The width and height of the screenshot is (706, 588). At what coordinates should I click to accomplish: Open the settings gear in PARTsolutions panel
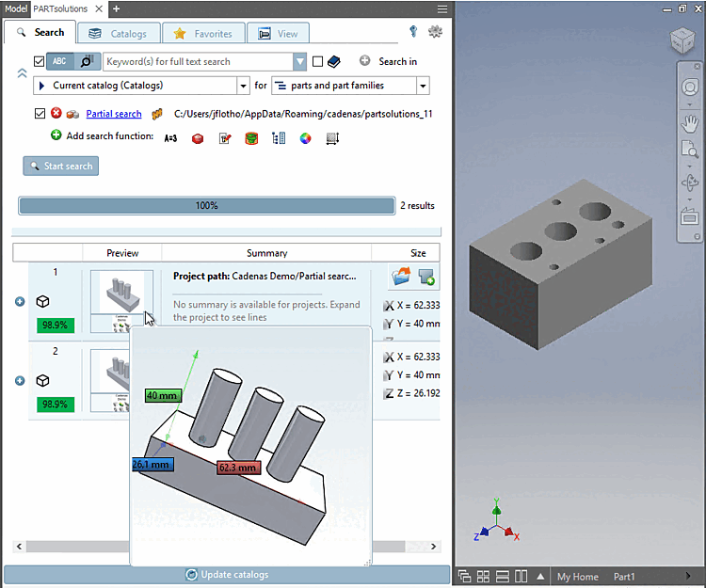click(434, 32)
